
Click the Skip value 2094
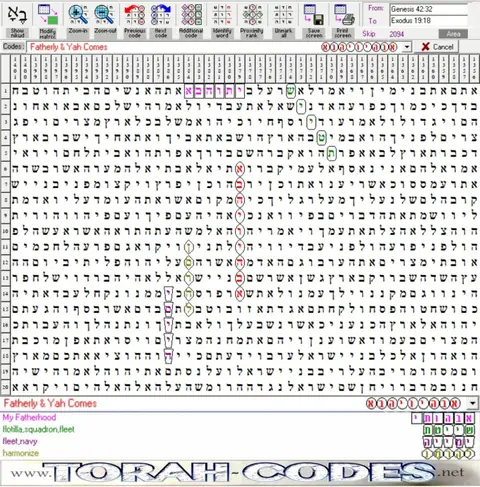point(397,34)
